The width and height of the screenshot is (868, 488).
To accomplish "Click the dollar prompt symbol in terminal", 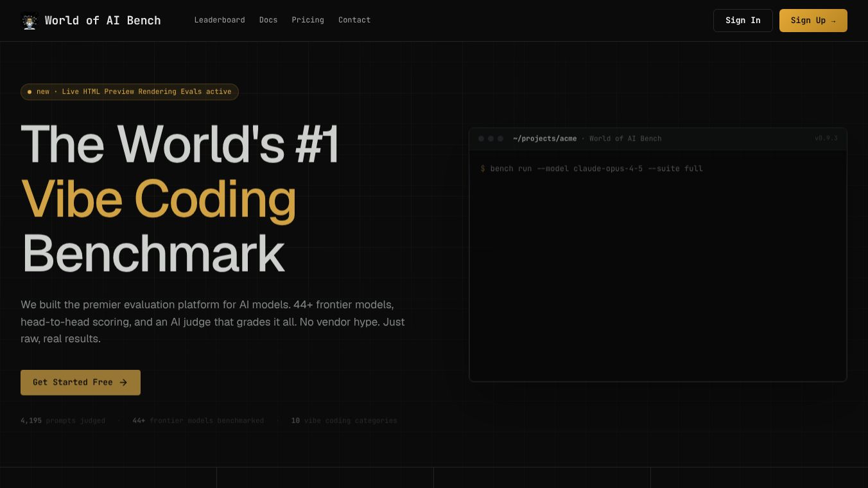I will 483,168.
